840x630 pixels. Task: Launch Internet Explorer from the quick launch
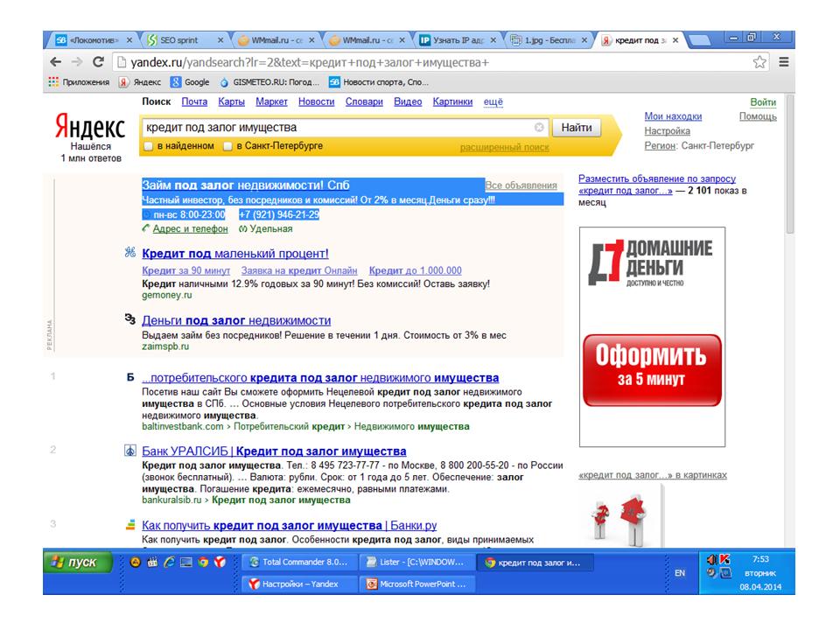point(169,562)
